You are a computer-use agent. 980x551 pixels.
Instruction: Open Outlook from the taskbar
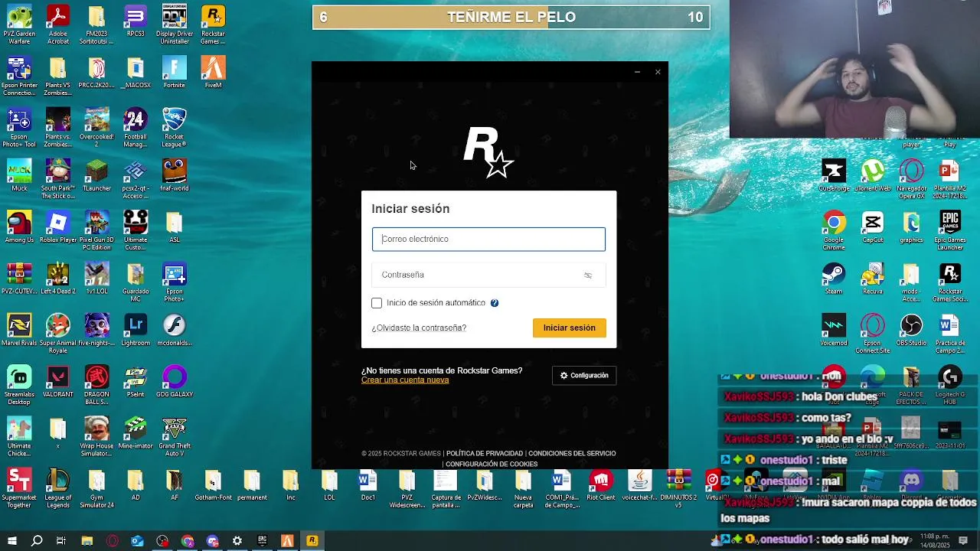coord(137,541)
